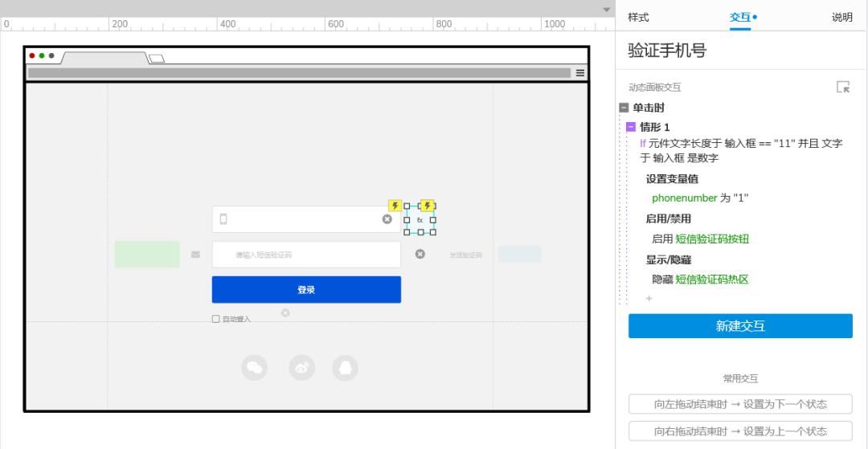
Task: Click the phonenumber 为 "1" action
Action: click(700, 198)
